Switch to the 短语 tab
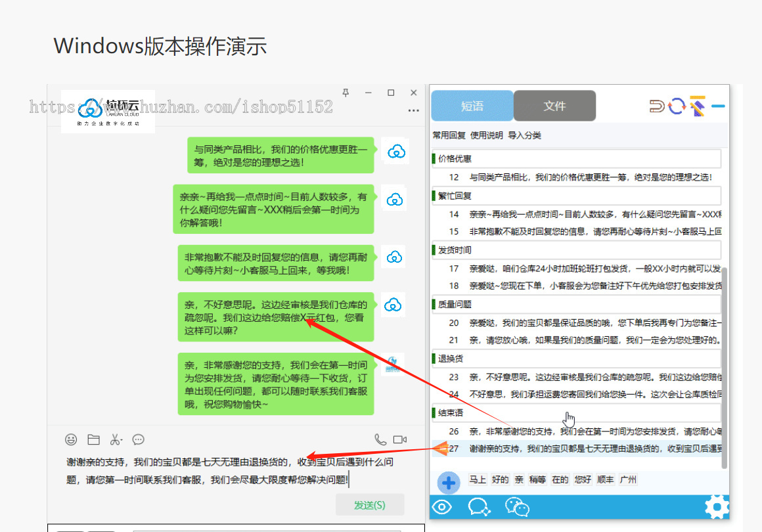762x532 pixels. [472, 106]
